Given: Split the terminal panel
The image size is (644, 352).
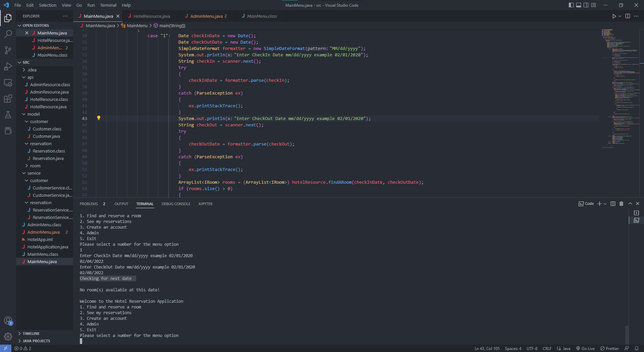Looking at the screenshot, I should (x=613, y=204).
